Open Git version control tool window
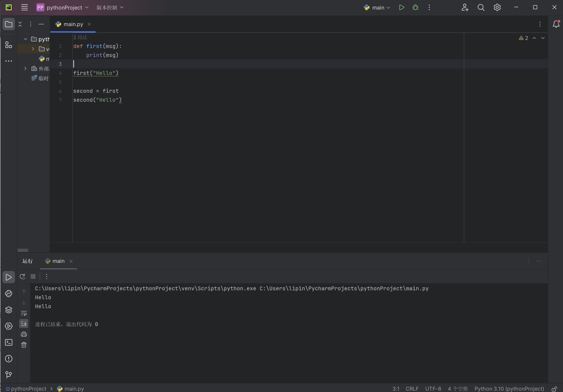 tap(9, 375)
